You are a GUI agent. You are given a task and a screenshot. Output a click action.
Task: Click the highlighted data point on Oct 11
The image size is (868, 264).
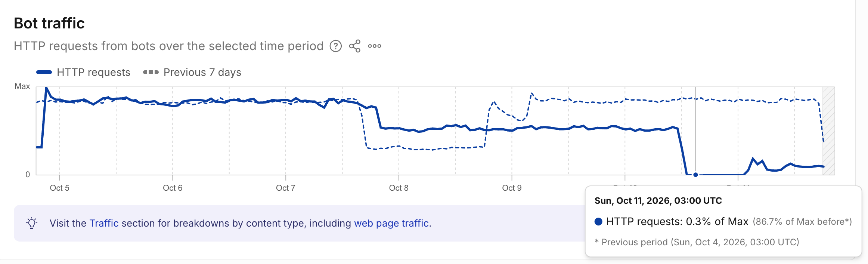[695, 175]
